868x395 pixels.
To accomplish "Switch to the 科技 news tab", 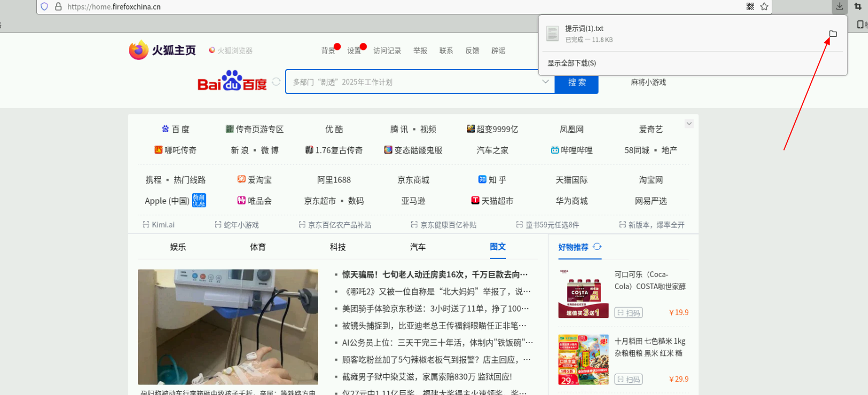I will (338, 247).
